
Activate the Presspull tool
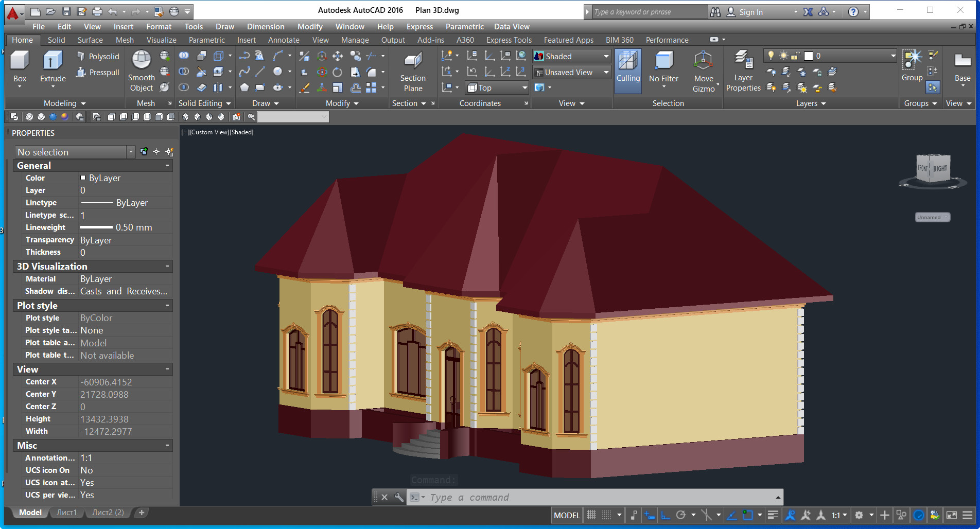point(98,73)
